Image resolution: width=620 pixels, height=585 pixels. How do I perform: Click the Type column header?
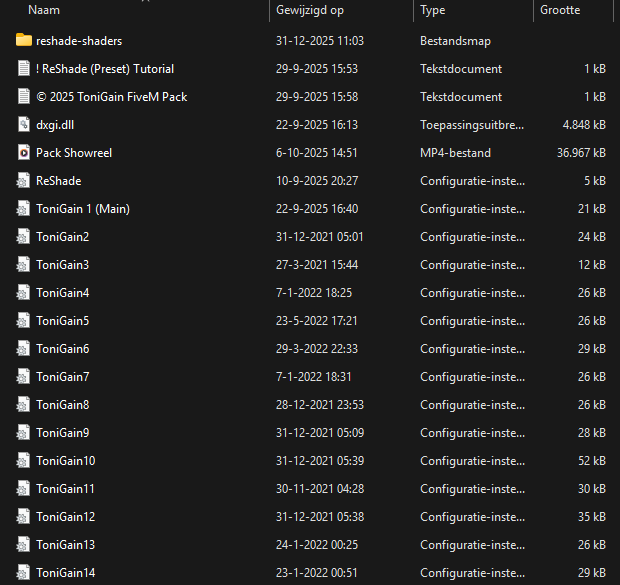[x=433, y=10]
